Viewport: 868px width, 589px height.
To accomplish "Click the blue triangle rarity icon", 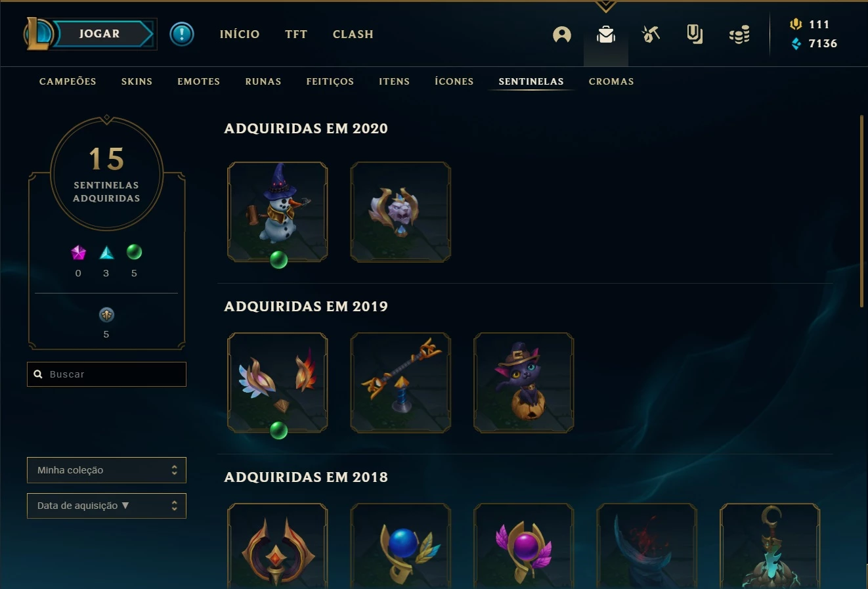I will (106, 253).
